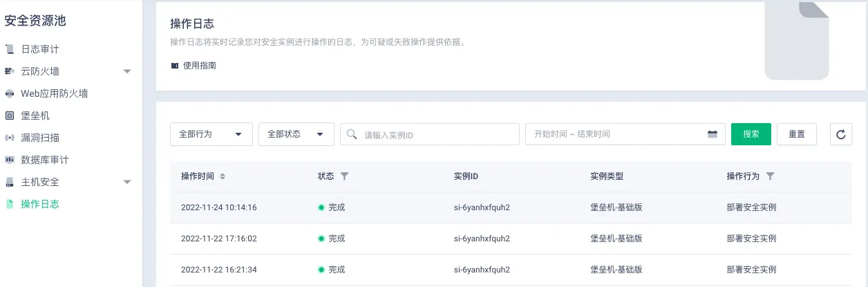This screenshot has width=868, height=287.
Task: Click the 日志审计 sidebar icon
Action: 9,49
